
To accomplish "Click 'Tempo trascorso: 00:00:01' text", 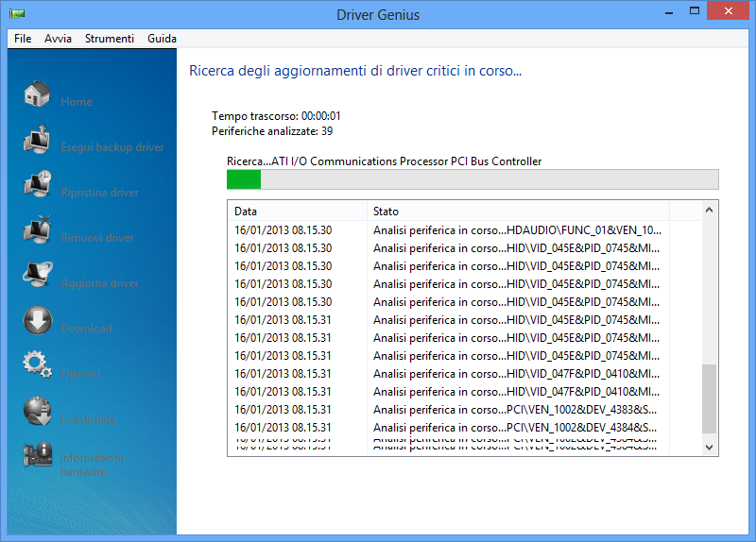I will click(276, 116).
